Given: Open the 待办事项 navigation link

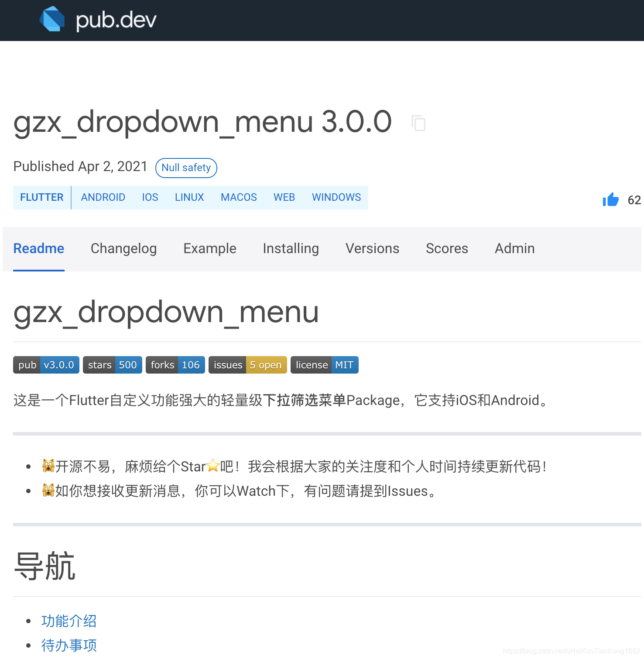Looking at the screenshot, I should pyautogui.click(x=69, y=645).
